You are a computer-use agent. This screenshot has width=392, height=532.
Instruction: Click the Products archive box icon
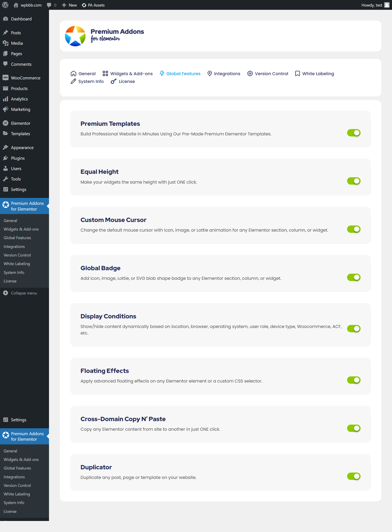point(6,88)
